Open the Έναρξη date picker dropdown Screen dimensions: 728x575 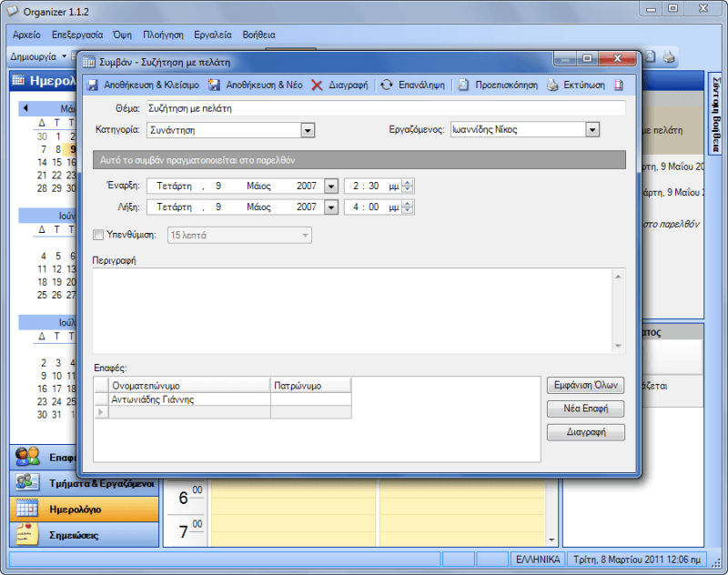pos(331,186)
